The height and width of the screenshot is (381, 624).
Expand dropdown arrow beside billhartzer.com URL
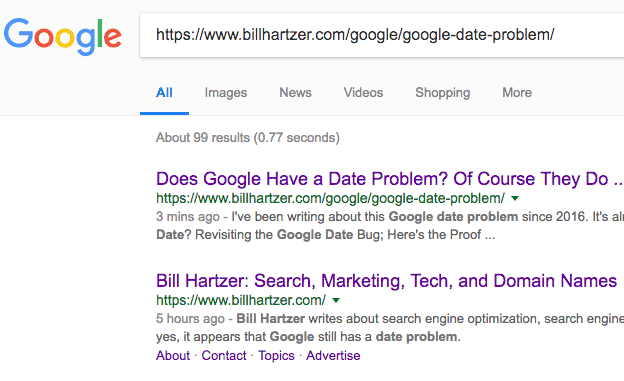[336, 300]
